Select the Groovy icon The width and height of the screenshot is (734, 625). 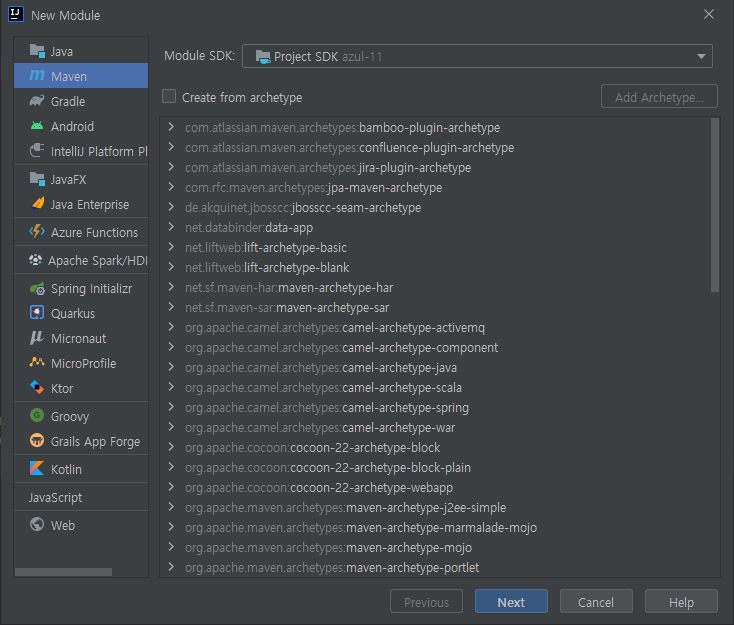[37, 415]
